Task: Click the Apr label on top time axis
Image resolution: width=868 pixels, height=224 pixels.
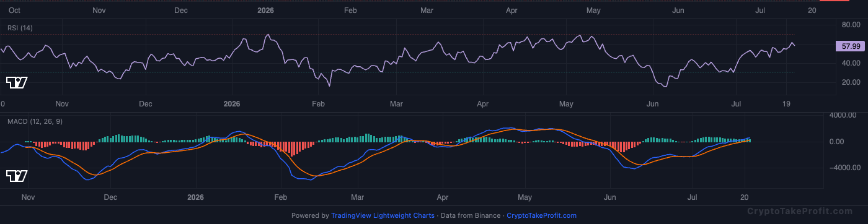Action: [511, 11]
